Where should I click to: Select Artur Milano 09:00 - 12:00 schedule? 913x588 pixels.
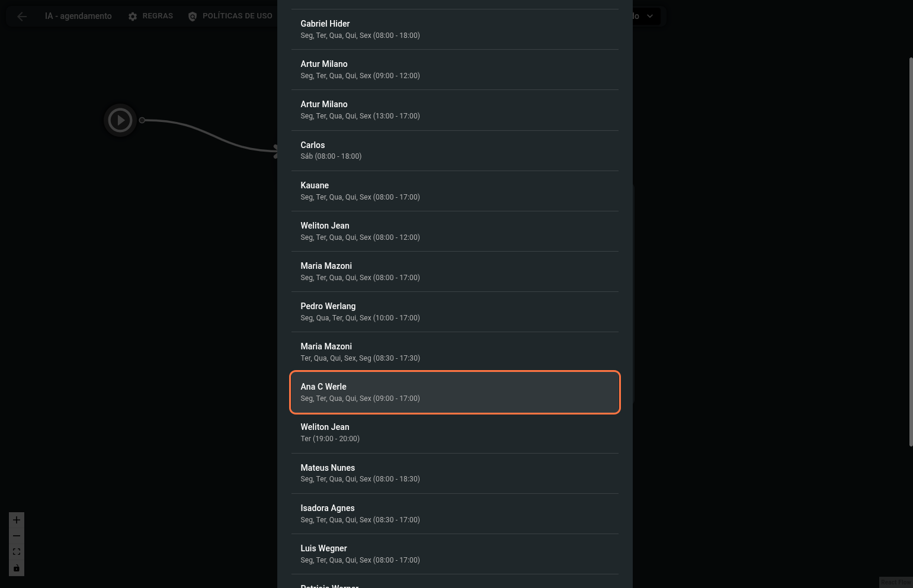pyautogui.click(x=454, y=69)
